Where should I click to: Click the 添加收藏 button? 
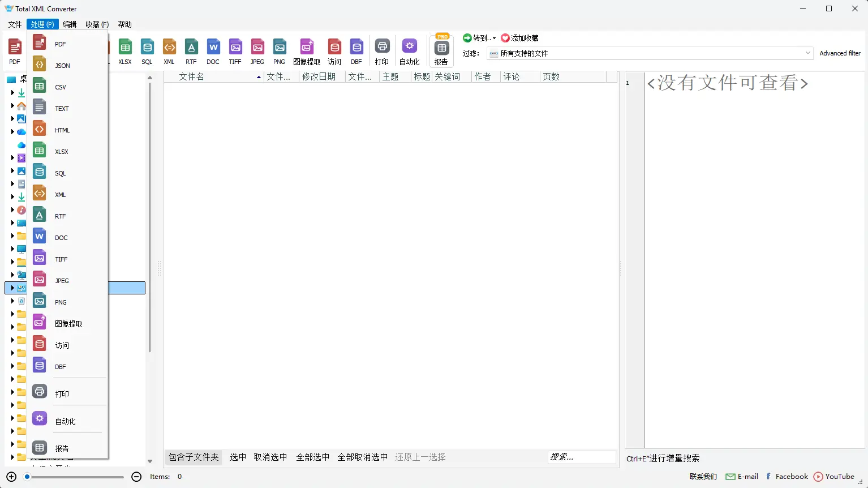click(520, 38)
